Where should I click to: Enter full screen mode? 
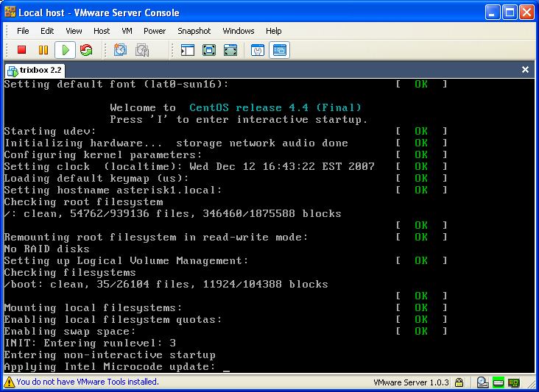tap(209, 50)
